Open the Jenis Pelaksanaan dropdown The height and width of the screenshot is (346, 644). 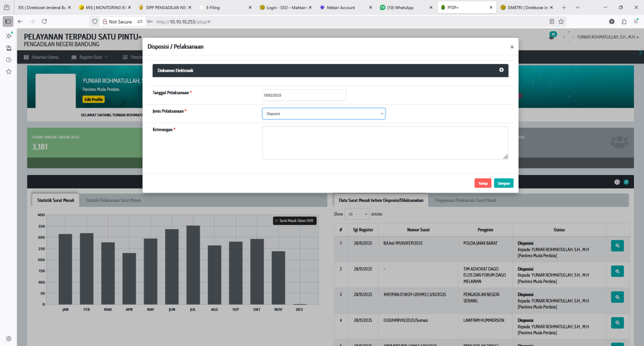pyautogui.click(x=324, y=114)
